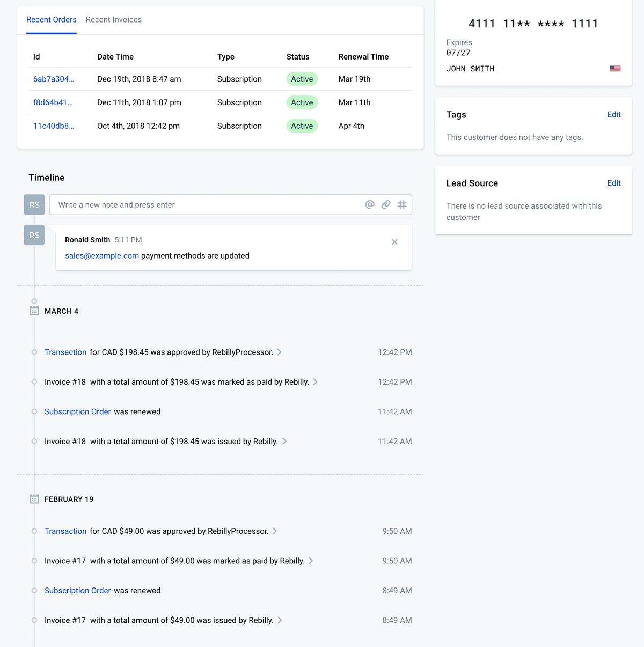
Task: Switch to the Recent Invoices tab
Action: coord(114,20)
